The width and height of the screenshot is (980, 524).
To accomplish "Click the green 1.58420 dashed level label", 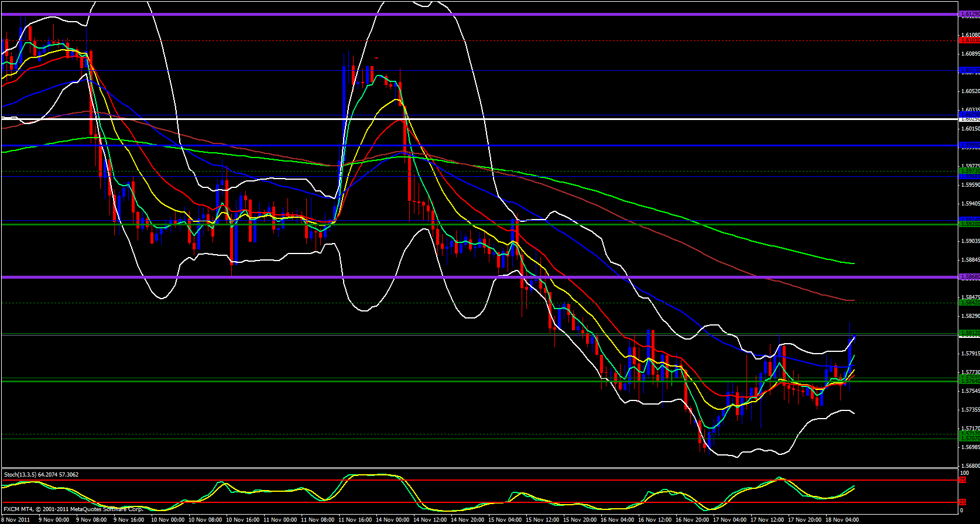I will pyautogui.click(x=969, y=303).
